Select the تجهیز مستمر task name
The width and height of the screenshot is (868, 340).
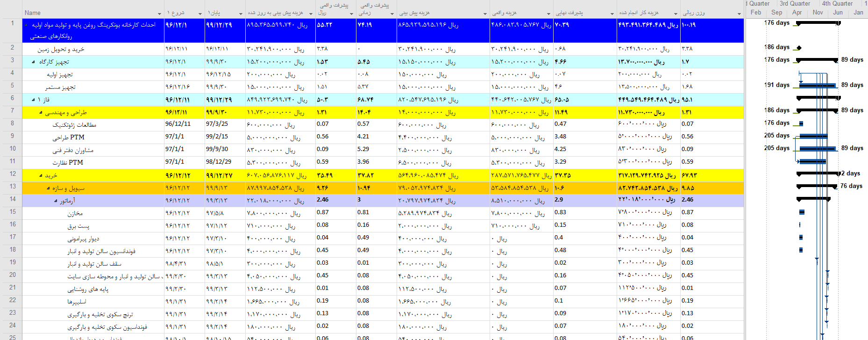coord(60,87)
